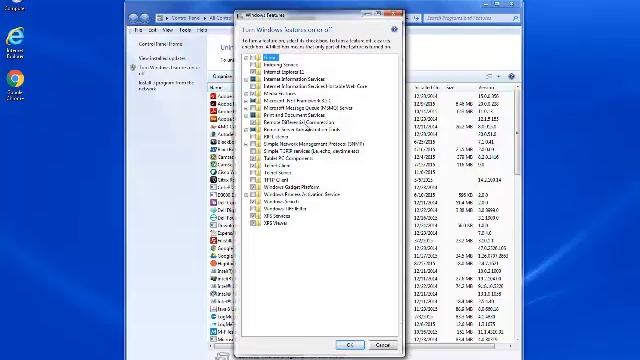The width and height of the screenshot is (640, 360).
Task: Click the folder icon of Indexing Service
Action: tap(258, 64)
